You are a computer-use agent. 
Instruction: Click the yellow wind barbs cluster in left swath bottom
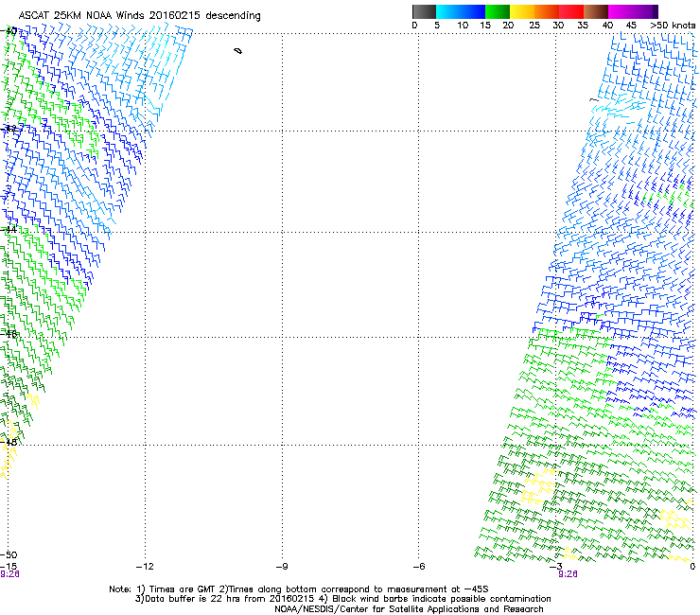pos(9,451)
